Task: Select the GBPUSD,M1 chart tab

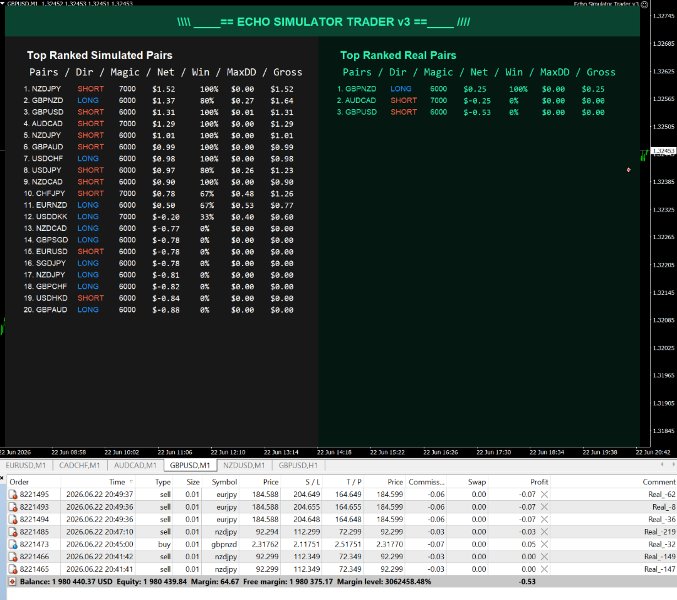Action: tap(190, 465)
